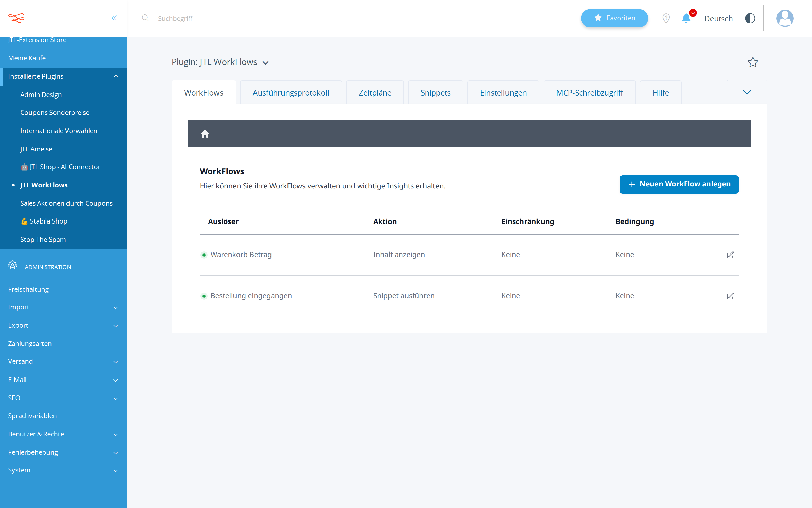Screen dimensions: 812x508
Task: Click the home icon in breadcrumb bar
Action: point(205,134)
